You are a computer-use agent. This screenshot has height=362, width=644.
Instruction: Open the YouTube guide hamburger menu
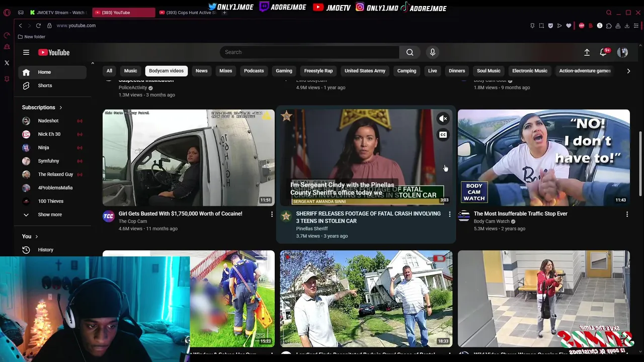[x=26, y=52]
